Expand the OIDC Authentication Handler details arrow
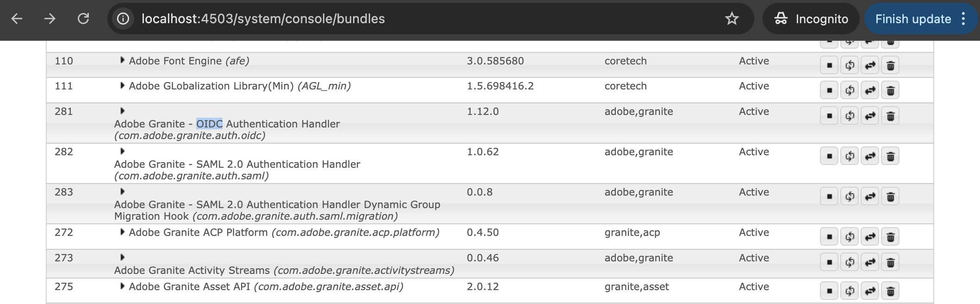The width and height of the screenshot is (980, 304). [x=122, y=111]
